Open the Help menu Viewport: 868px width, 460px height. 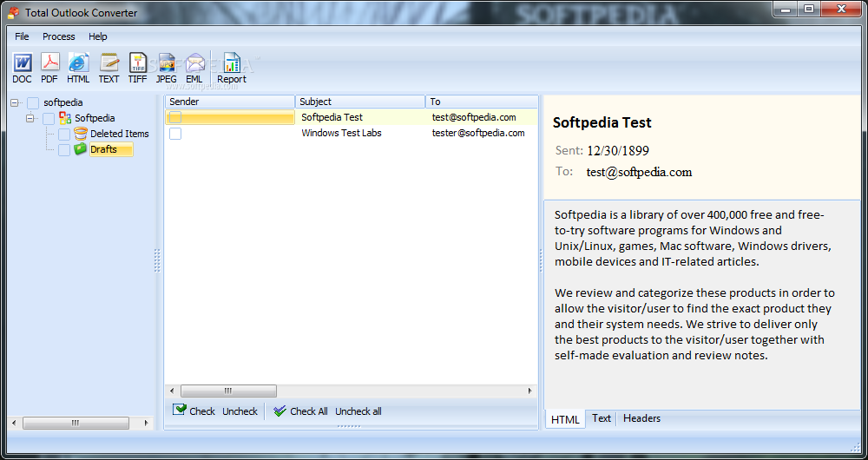click(98, 36)
